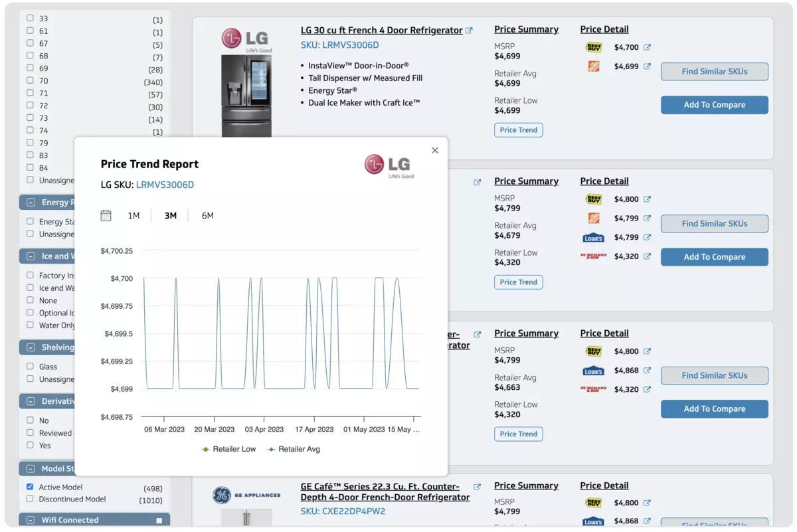Check the 69 filter checkbox
This screenshot has width=797, height=532.
tap(30, 68)
